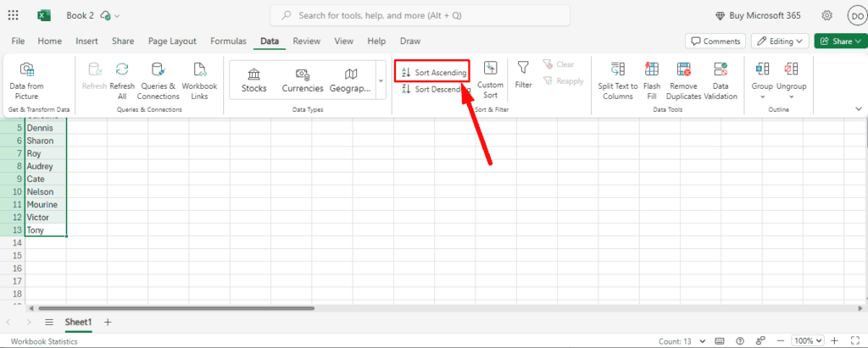Screen dimensions: 868x348
Task: Add a new sheet with plus icon
Action: 108,322
